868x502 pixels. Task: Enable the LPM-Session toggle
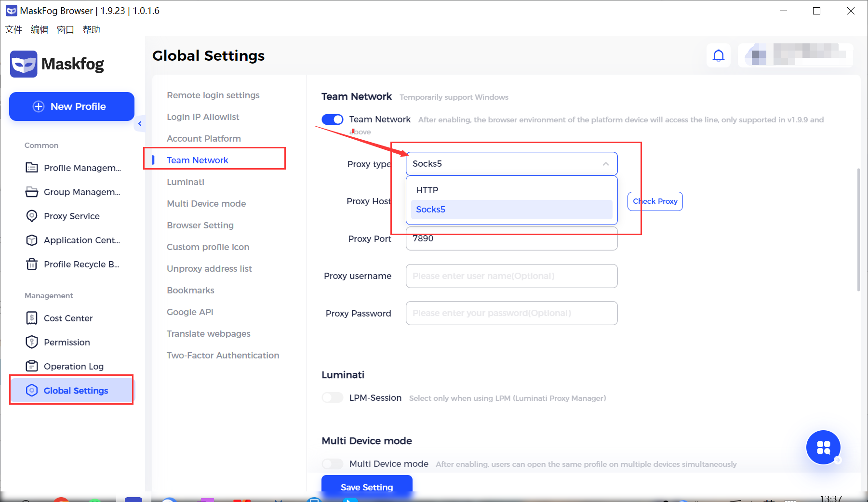333,397
